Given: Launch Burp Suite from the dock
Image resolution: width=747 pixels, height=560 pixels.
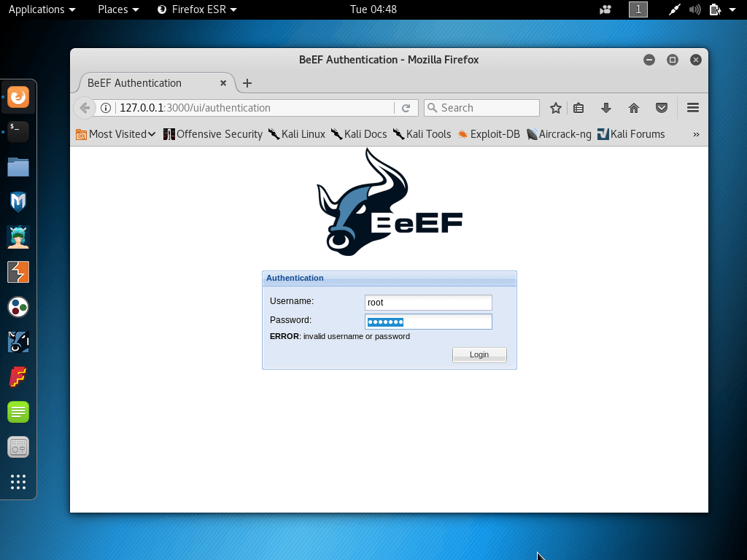Looking at the screenshot, I should tap(18, 272).
